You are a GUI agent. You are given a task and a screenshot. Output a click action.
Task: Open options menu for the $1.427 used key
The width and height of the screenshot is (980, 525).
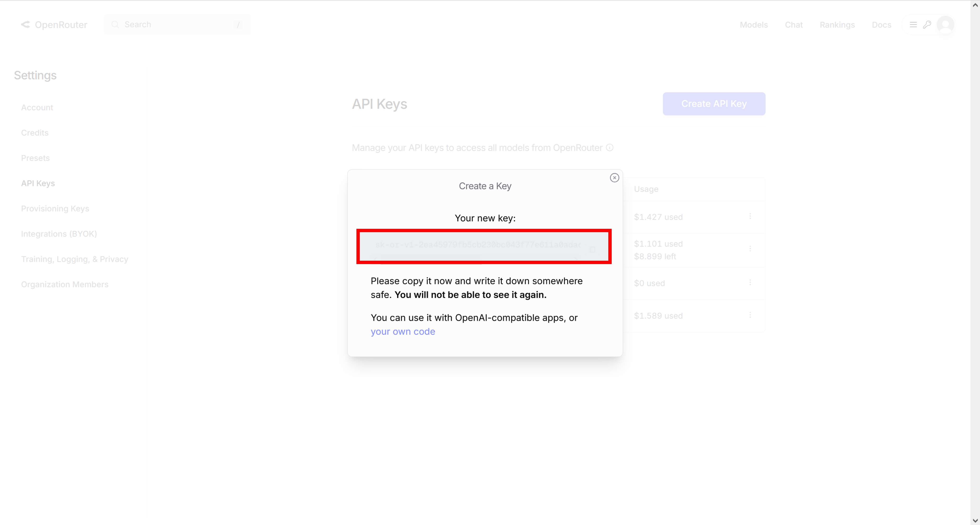[x=750, y=216]
